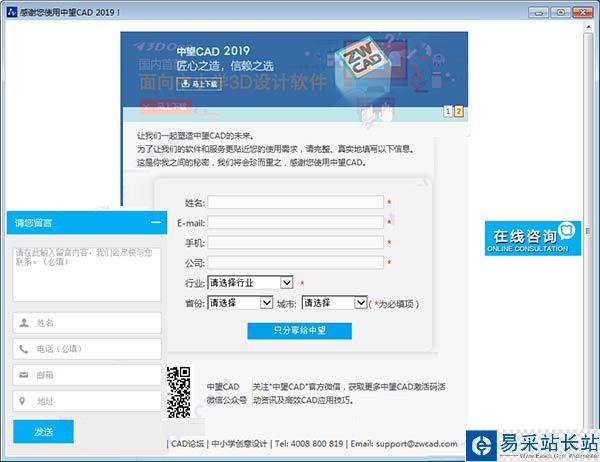Click the WeChat QR code image
Viewport: 600px width, 462px height.
point(178,392)
